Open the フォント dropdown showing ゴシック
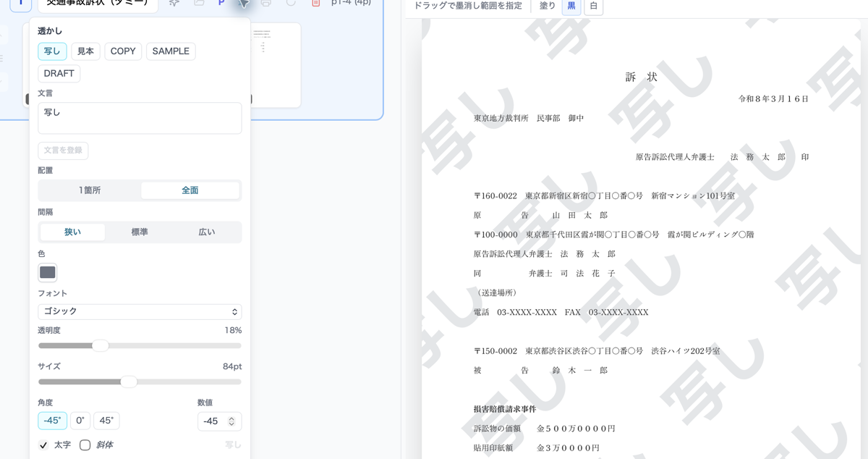 [140, 312]
